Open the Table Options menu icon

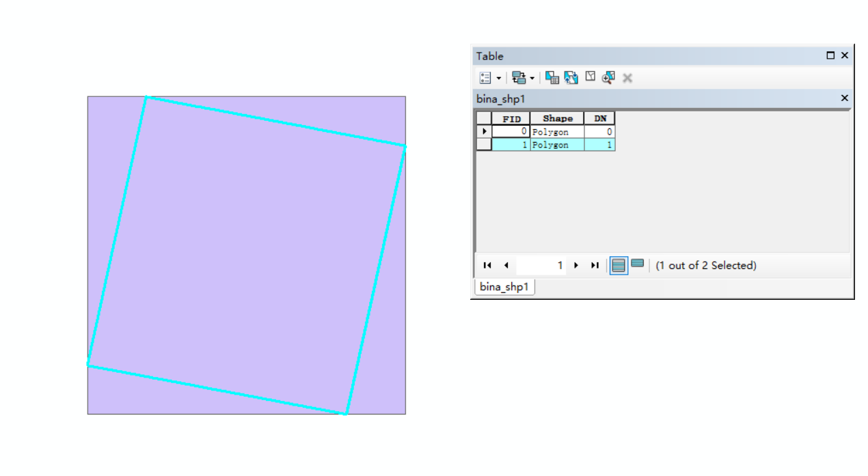(x=485, y=78)
